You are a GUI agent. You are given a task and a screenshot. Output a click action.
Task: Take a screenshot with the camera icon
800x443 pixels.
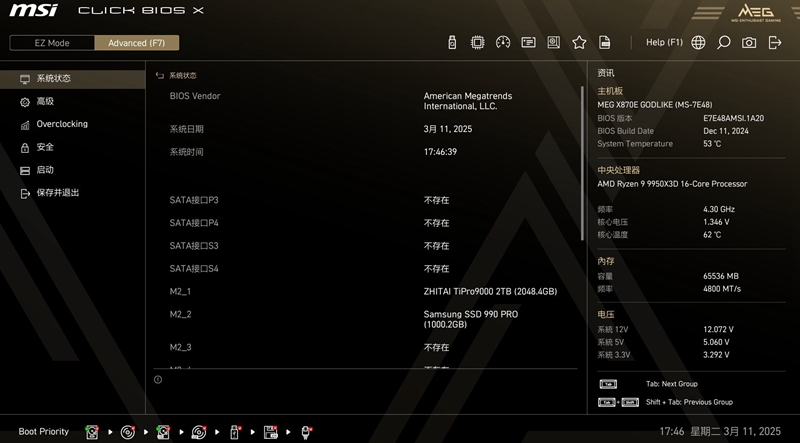748,43
